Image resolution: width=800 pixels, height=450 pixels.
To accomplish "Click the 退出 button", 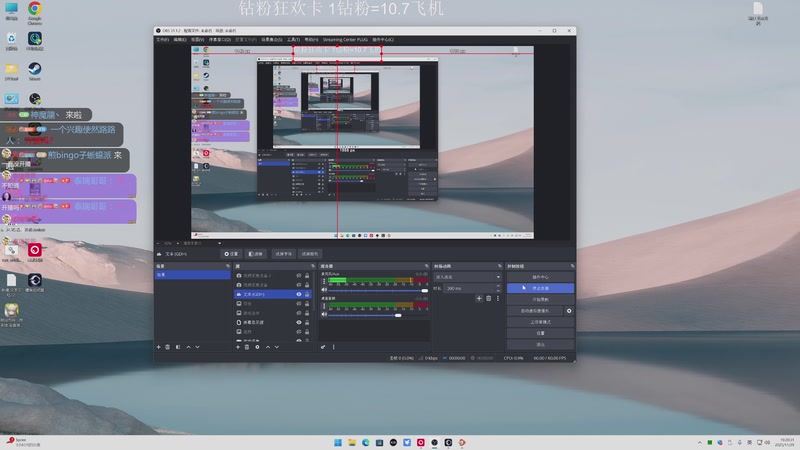I will click(540, 344).
